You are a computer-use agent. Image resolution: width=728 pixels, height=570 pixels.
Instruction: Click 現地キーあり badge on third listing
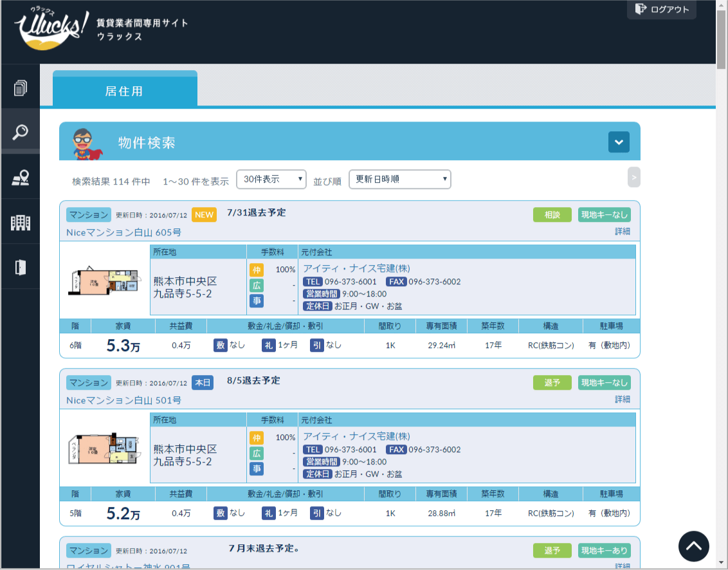pyautogui.click(x=605, y=551)
